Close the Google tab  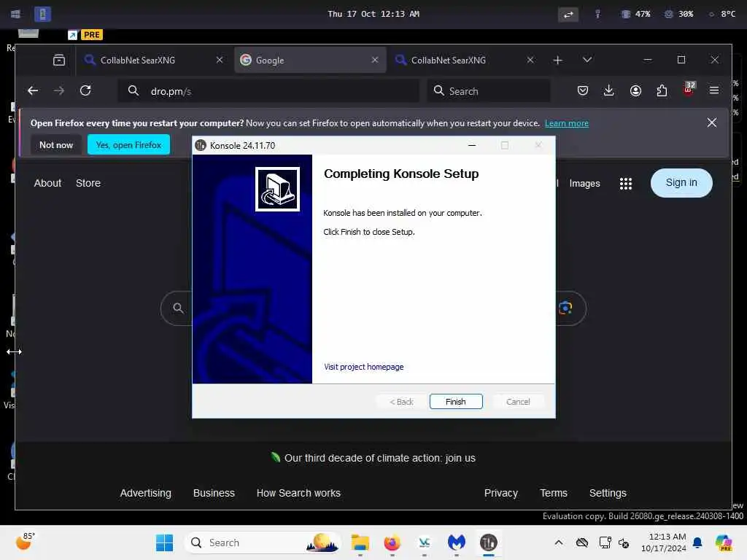375,60
